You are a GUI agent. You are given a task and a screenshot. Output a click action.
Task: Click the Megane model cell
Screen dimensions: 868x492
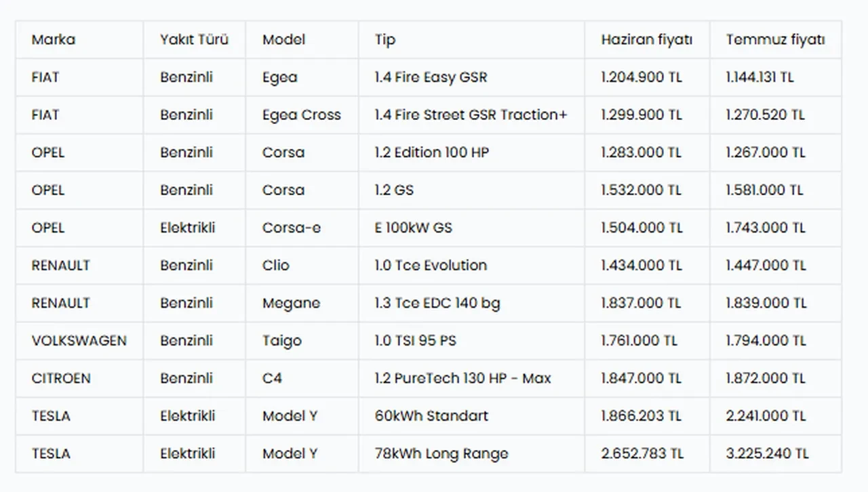coord(291,303)
